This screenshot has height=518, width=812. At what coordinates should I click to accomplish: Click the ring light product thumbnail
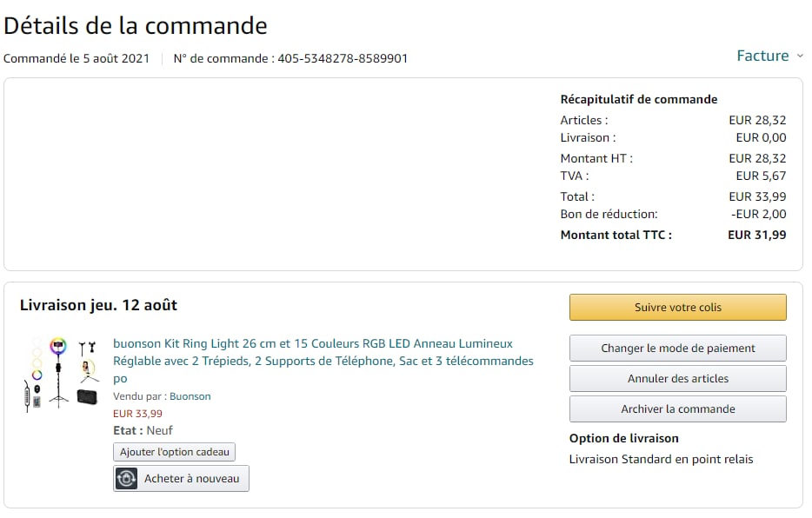click(x=61, y=373)
